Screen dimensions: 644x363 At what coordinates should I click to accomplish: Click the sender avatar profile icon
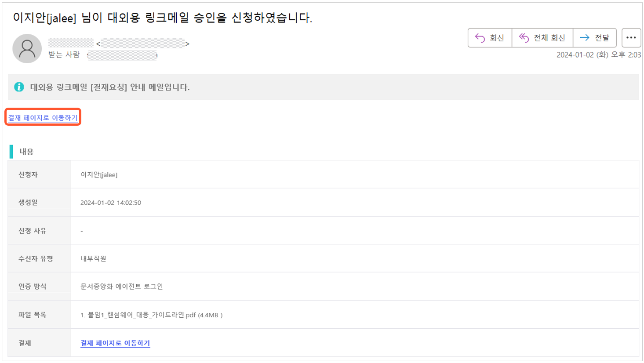[27, 48]
